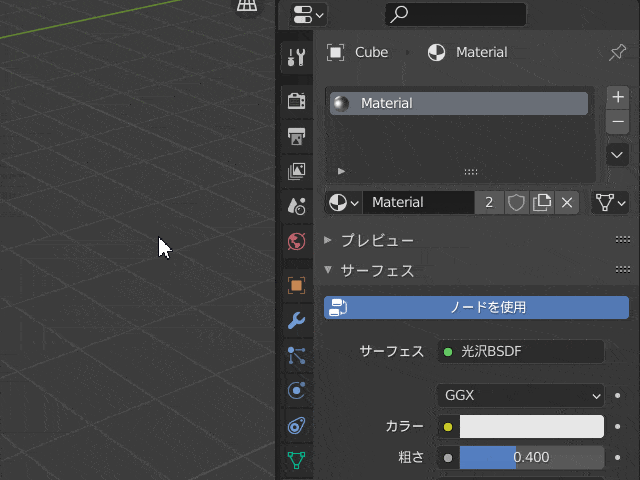Open the material link data dropdown
The width and height of the screenshot is (640, 480).
[610, 202]
